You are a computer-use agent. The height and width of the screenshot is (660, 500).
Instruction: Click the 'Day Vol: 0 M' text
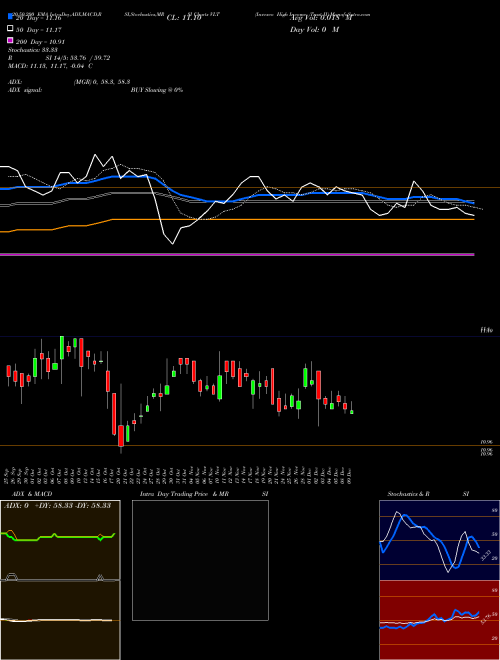[314, 30]
